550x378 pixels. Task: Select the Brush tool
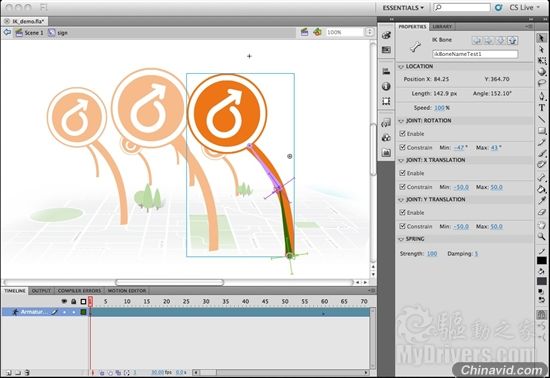pyautogui.click(x=542, y=153)
